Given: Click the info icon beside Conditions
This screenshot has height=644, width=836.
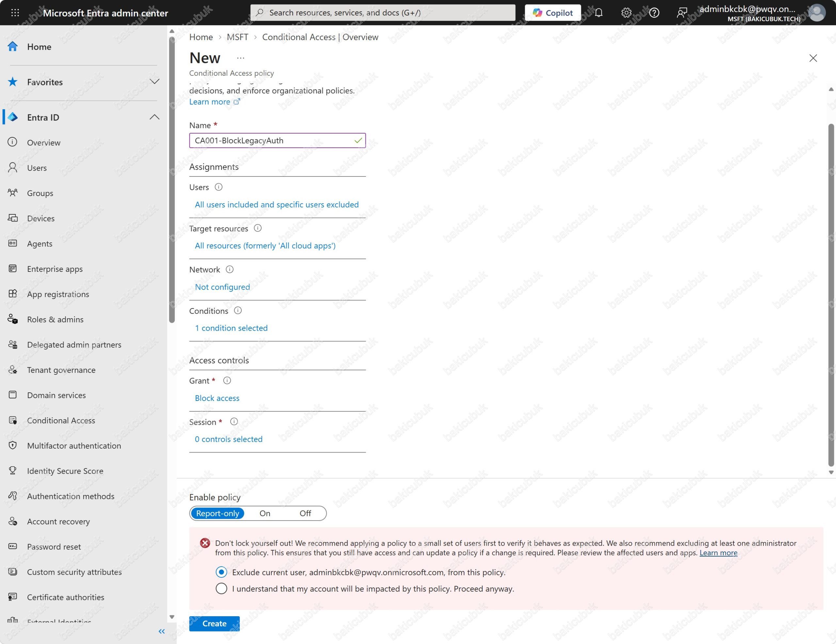Looking at the screenshot, I should coord(238,310).
